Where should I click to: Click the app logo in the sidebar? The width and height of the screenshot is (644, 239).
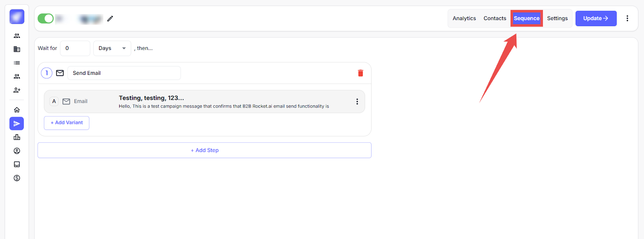[x=17, y=17]
